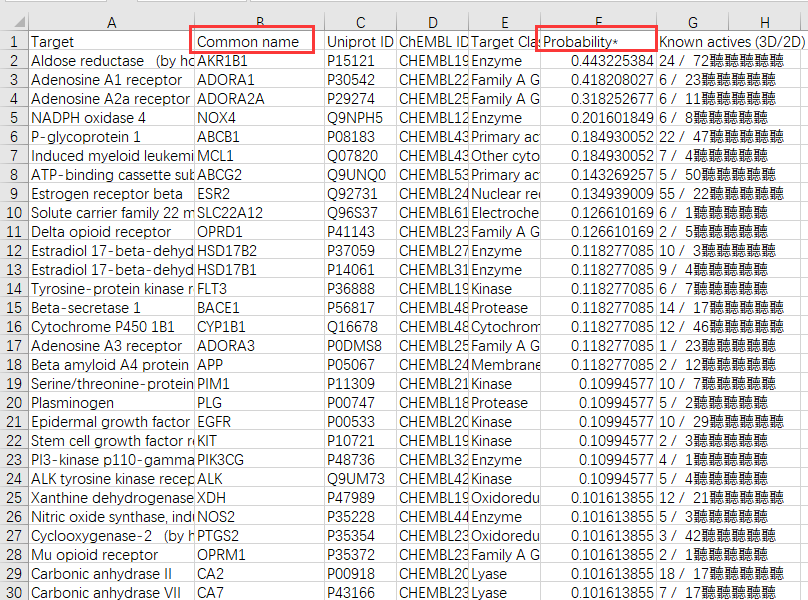Select row 1 header
Screen dimensions: 808x600
(x=14, y=42)
